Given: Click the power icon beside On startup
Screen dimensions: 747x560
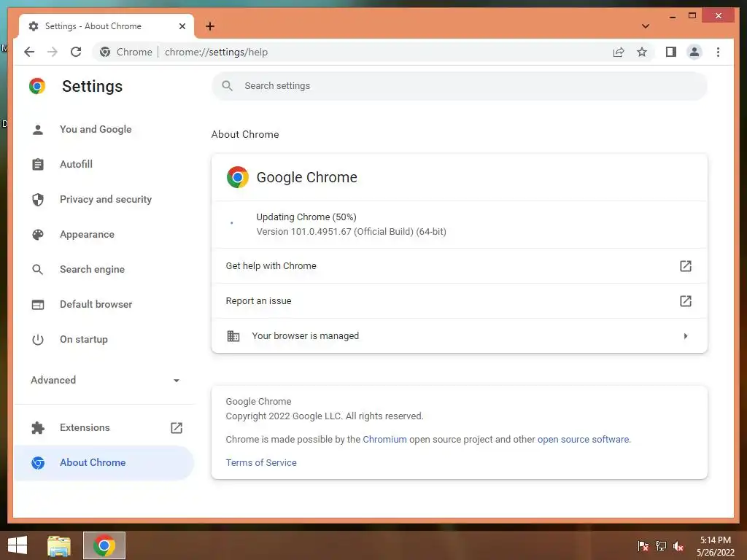Looking at the screenshot, I should pyautogui.click(x=38, y=340).
